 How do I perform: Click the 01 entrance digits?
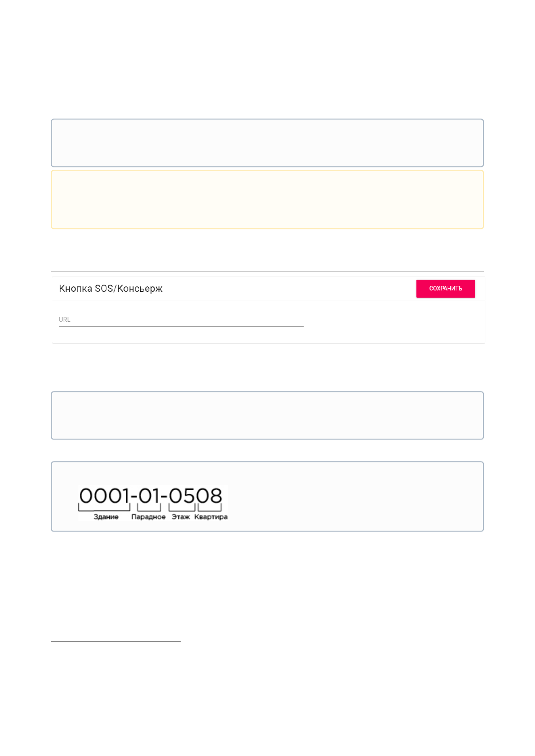[x=149, y=496]
